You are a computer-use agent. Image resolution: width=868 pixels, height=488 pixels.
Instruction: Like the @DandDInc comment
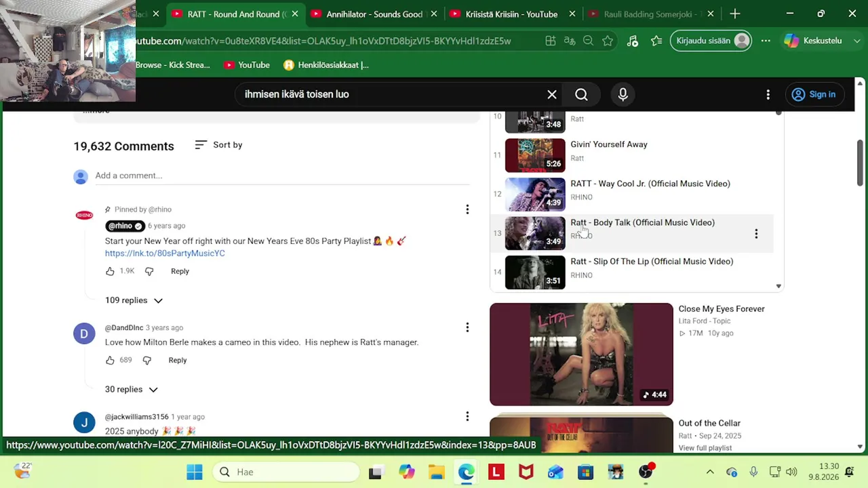pyautogui.click(x=110, y=360)
